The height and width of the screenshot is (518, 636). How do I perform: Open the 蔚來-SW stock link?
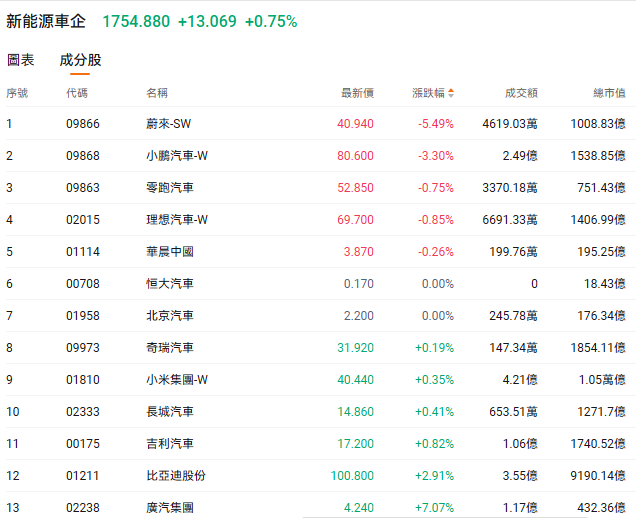pyautogui.click(x=168, y=124)
